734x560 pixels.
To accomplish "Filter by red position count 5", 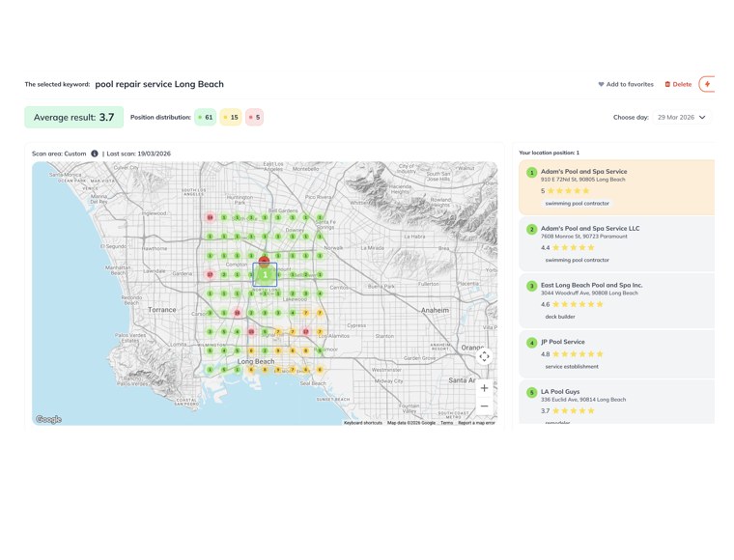I will pos(255,118).
